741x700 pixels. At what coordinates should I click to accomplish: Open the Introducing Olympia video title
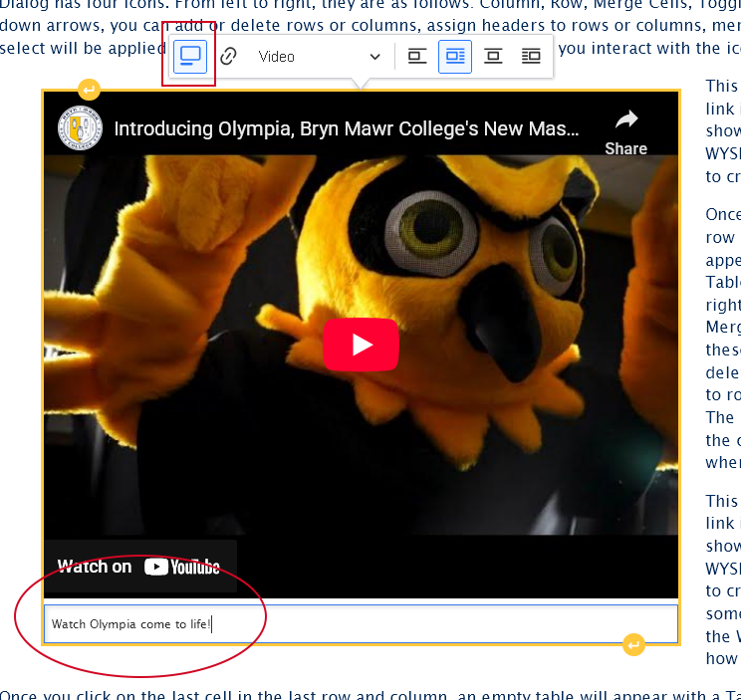(347, 128)
